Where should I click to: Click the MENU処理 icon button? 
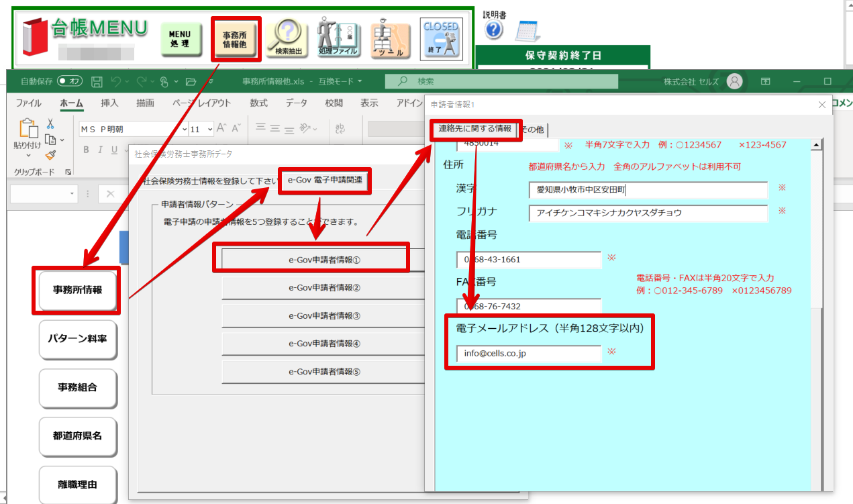tap(180, 39)
